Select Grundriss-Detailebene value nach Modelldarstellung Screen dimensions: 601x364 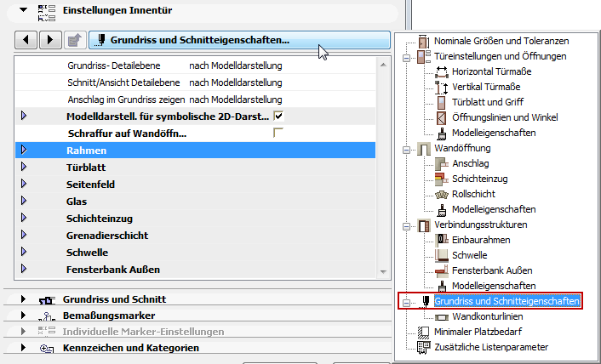point(236,65)
